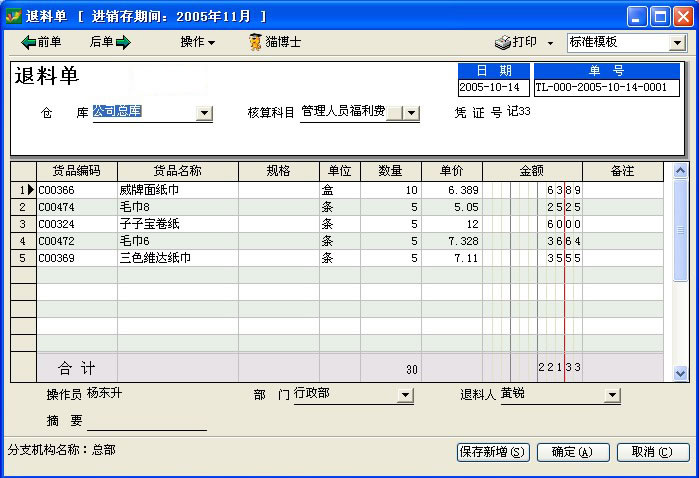699x478 pixels.
Task: Go to previous document (前单)
Action: click(41, 42)
